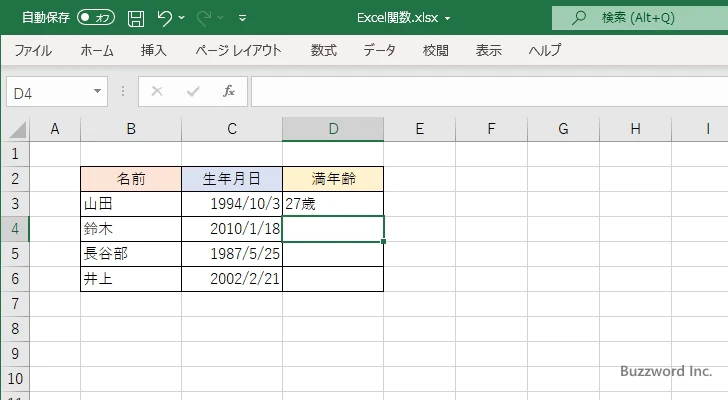Image resolution: width=728 pixels, height=400 pixels.
Task: Open the ファイル tab
Action: tap(33, 50)
